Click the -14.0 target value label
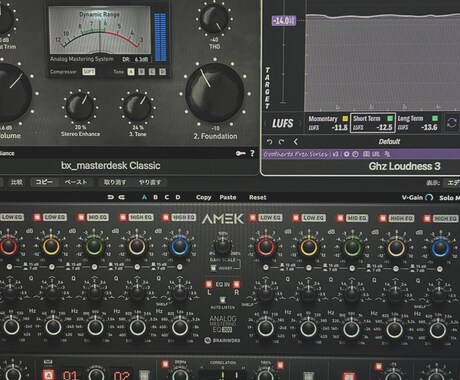The height and width of the screenshot is (380, 460). click(x=284, y=21)
